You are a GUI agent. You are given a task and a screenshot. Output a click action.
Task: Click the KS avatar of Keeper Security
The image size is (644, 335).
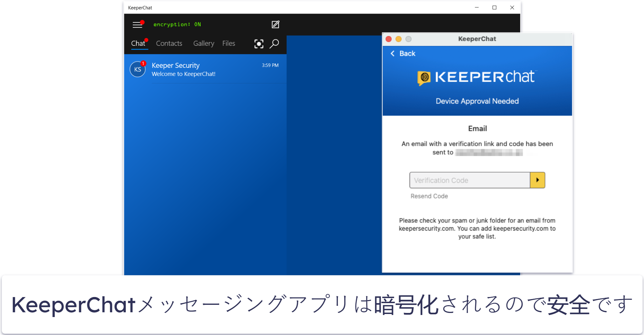point(138,69)
